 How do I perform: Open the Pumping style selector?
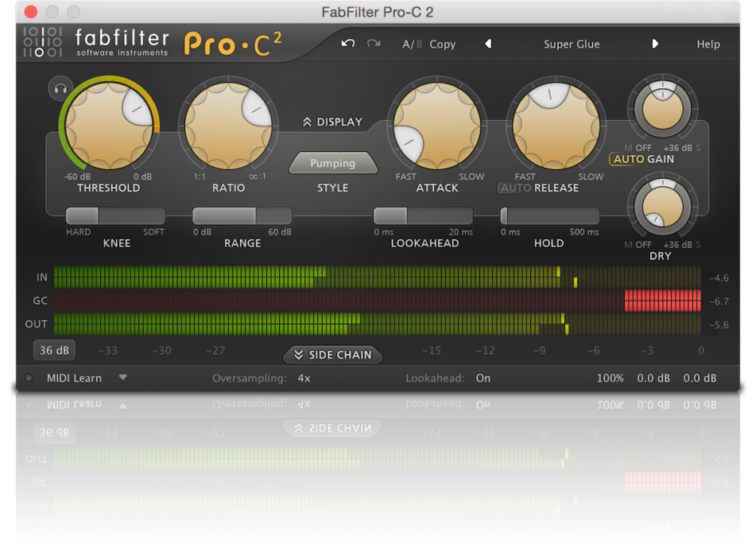[x=332, y=163]
